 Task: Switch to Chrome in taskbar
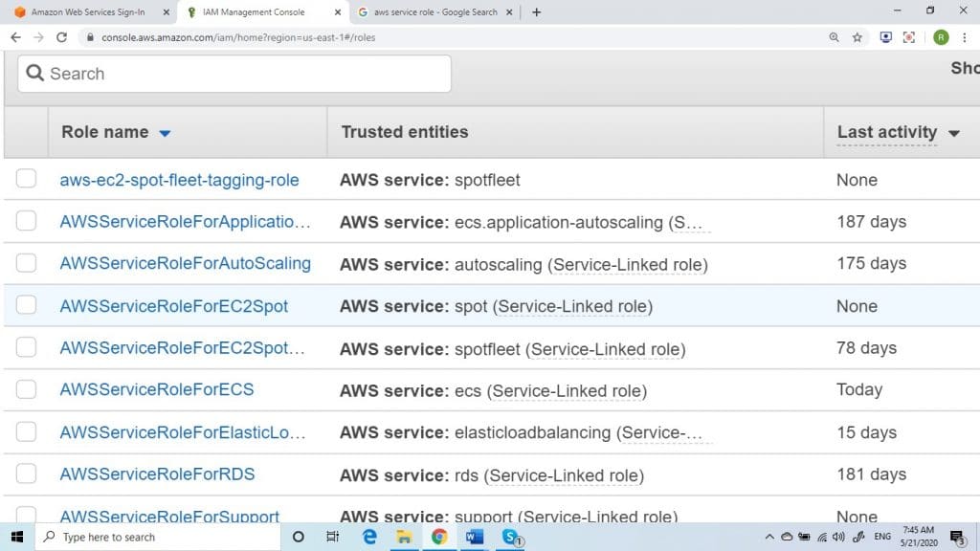tap(438, 537)
